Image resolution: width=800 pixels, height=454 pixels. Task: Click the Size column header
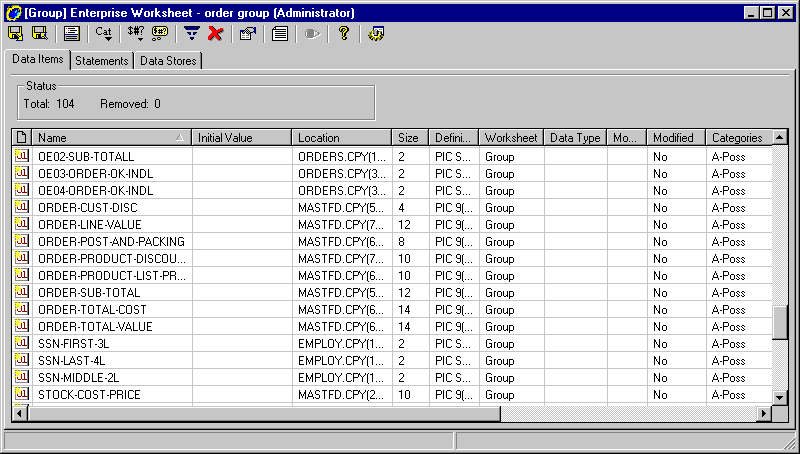click(x=410, y=138)
